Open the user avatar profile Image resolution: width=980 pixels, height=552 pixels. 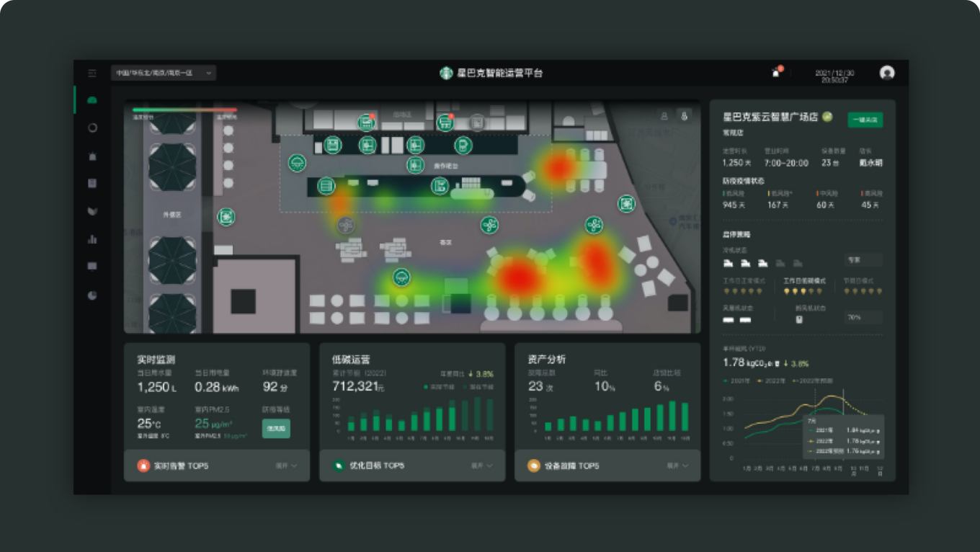point(887,73)
